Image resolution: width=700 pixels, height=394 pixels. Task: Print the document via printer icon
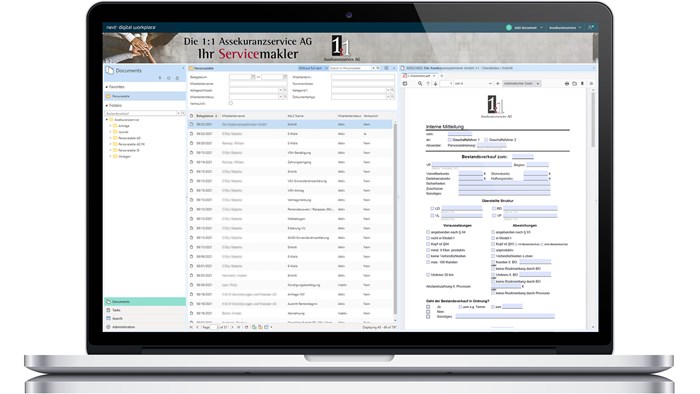(x=567, y=83)
